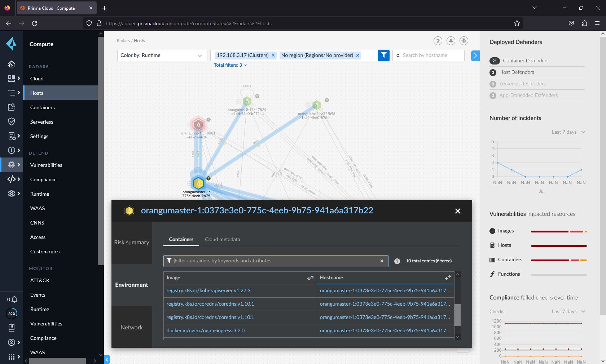Clear the containers filter field
Image resolution: width=606 pixels, height=364 pixels.
tap(382, 261)
